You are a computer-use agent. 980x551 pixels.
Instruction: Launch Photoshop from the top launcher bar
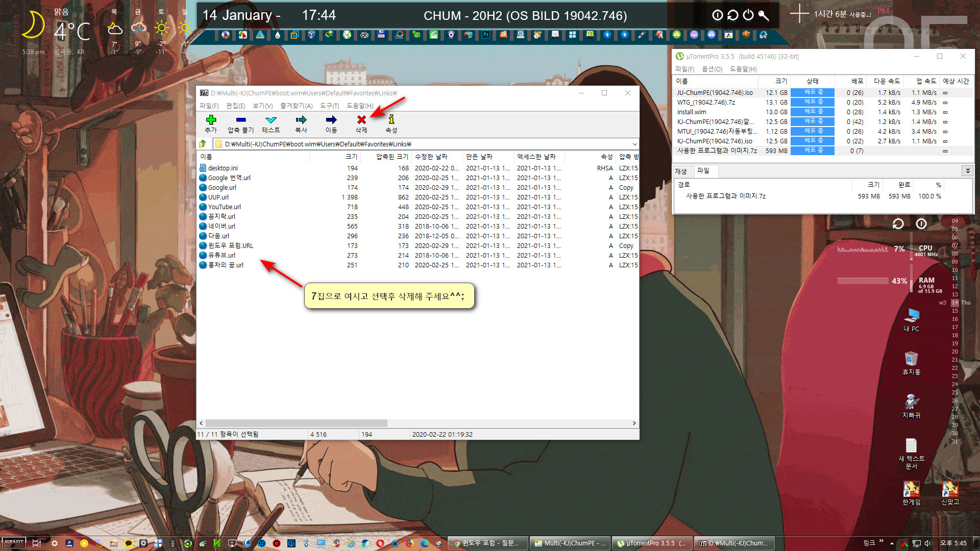(x=486, y=35)
